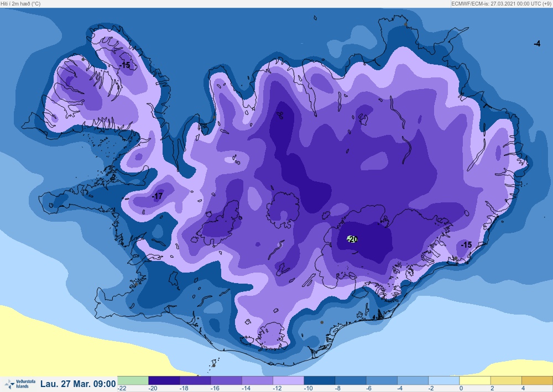Pick the blue swatch for -8 to -6

[x=351, y=380]
